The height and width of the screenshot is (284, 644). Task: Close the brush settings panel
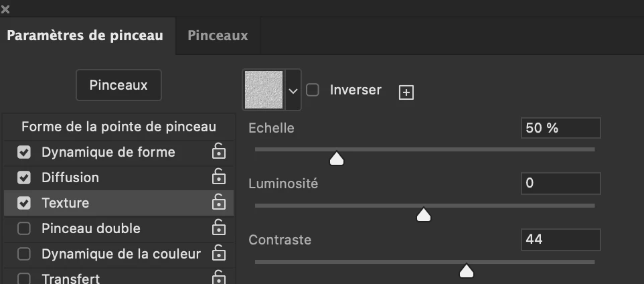click(x=6, y=9)
